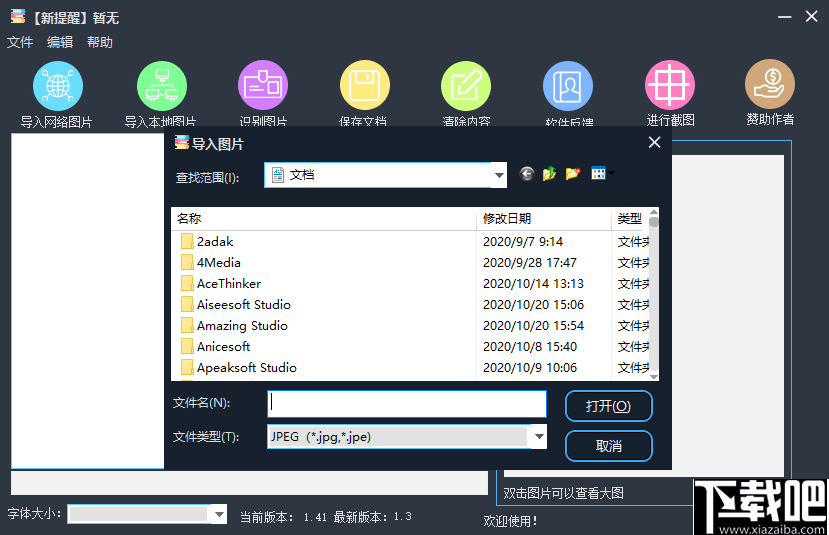Go back to the last visited folder in the dialog

pos(527,173)
